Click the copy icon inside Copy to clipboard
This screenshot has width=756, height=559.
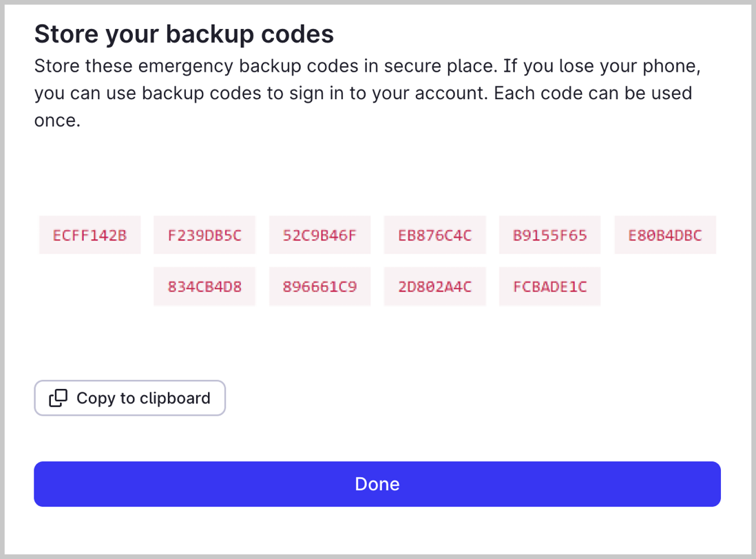tap(59, 398)
